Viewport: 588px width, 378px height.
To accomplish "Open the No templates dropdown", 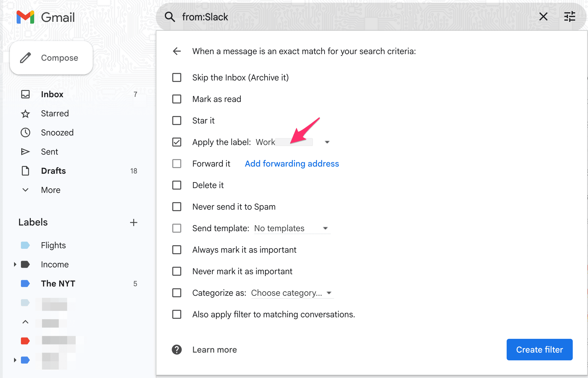I will click(x=326, y=228).
